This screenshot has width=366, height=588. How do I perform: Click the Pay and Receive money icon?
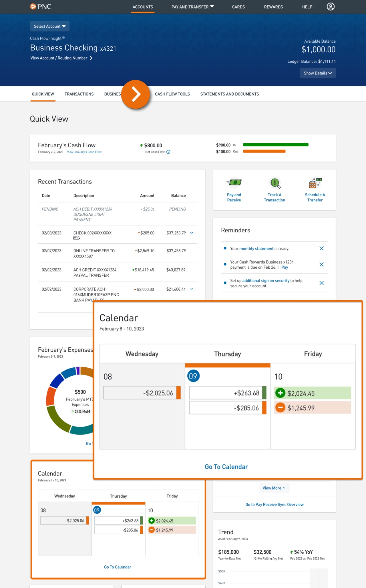(x=234, y=182)
